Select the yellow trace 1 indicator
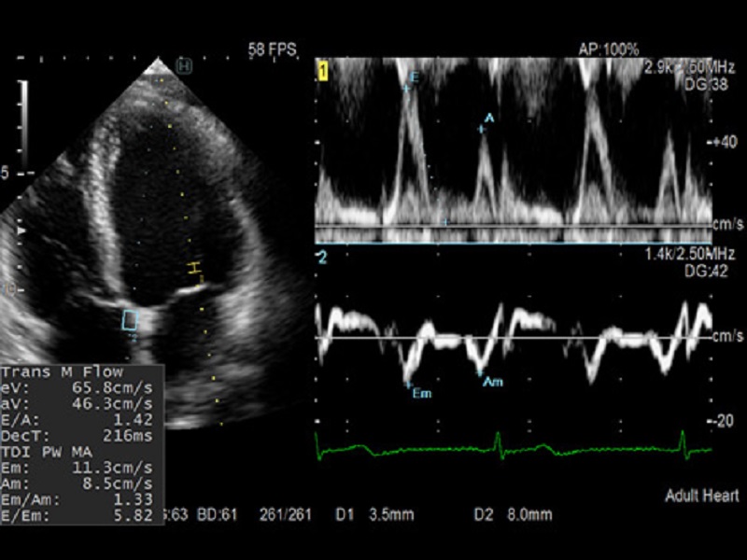This screenshot has height=560, width=747. (322, 71)
